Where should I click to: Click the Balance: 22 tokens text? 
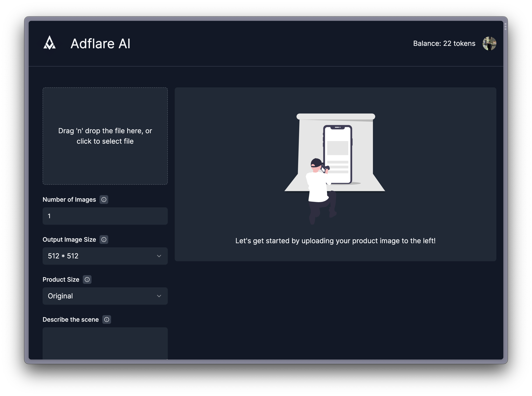(x=444, y=43)
